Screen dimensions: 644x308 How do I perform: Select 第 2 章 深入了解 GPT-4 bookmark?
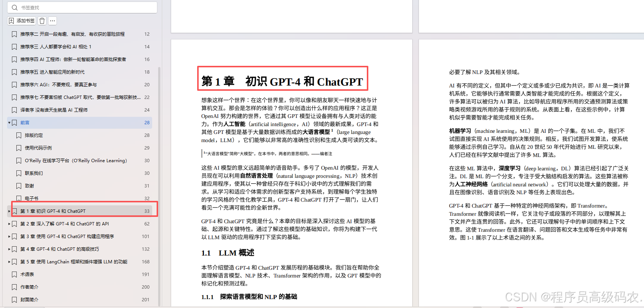[64, 224]
